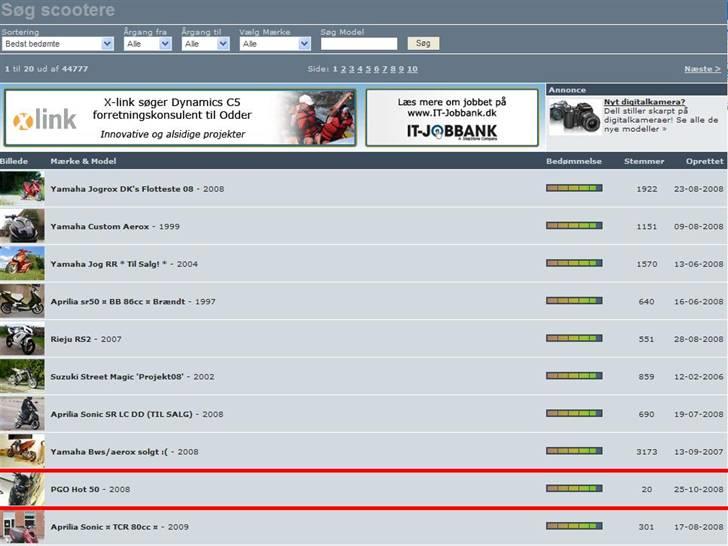Click rating bar for Suzuki Street Magic
The height and width of the screenshot is (546, 728).
[x=574, y=376]
